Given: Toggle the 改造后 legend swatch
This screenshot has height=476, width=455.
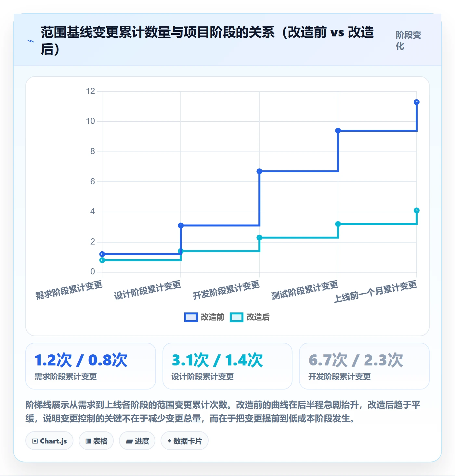Looking at the screenshot, I should 236,317.
